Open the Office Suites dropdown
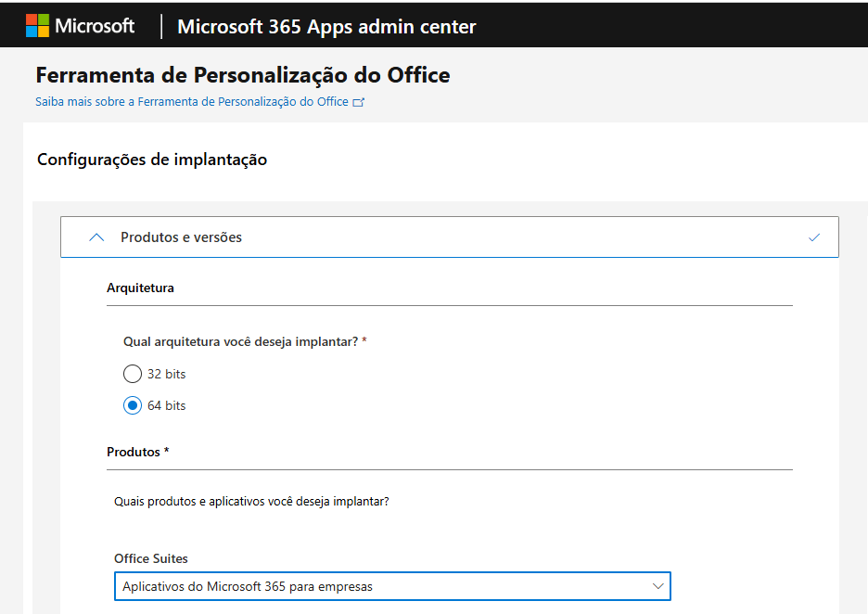This screenshot has height=614, width=868. [391, 586]
